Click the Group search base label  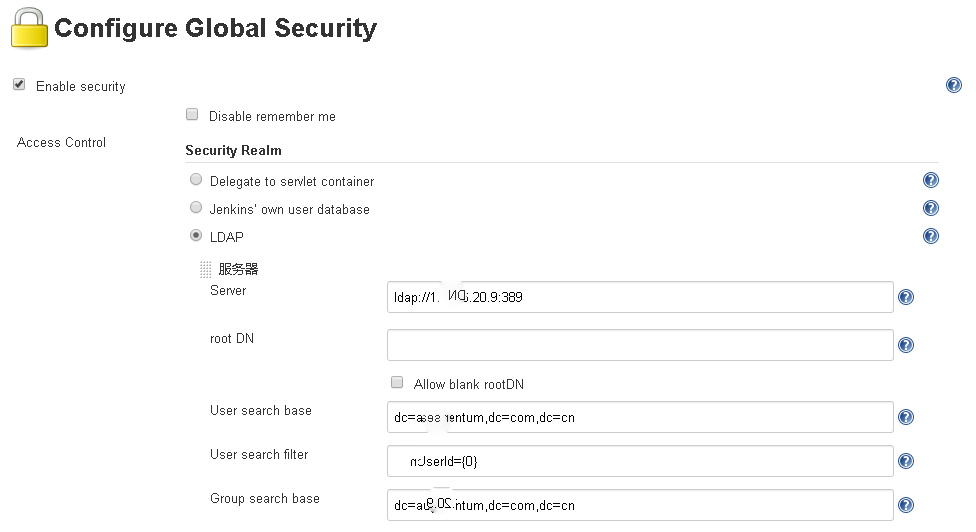[x=265, y=498]
